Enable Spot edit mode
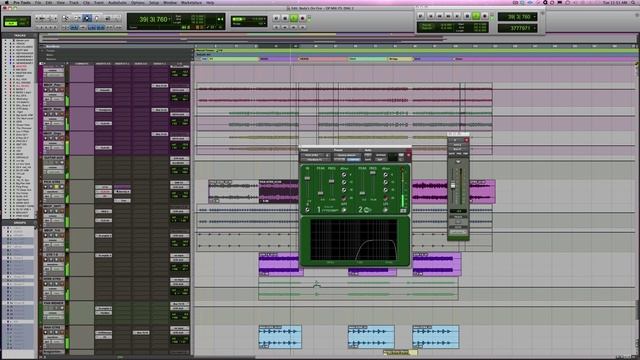This screenshot has width=640, height=360. tap(24, 19)
